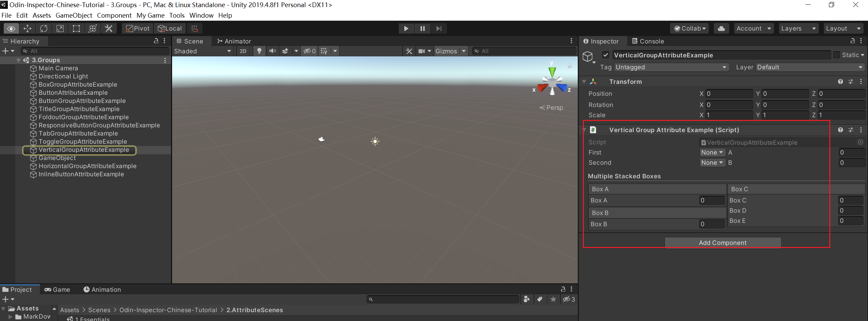Search by Type icon in Project panel
The height and width of the screenshot is (321, 868).
click(527, 299)
